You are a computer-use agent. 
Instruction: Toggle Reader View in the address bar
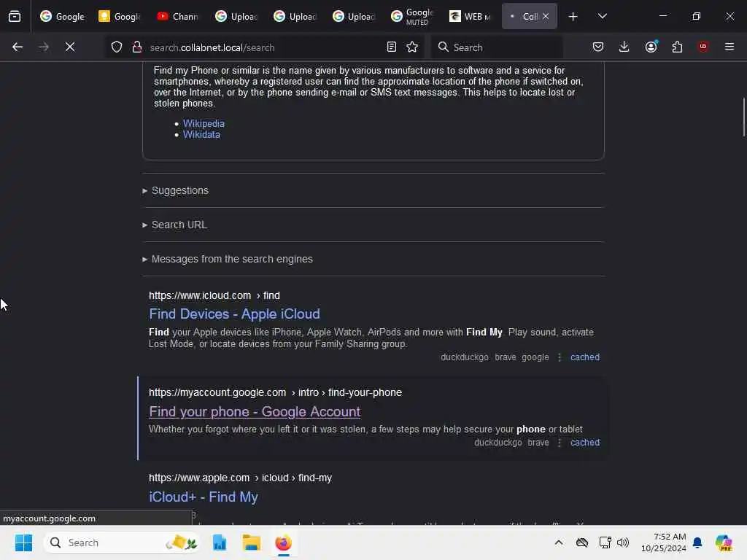(392, 47)
